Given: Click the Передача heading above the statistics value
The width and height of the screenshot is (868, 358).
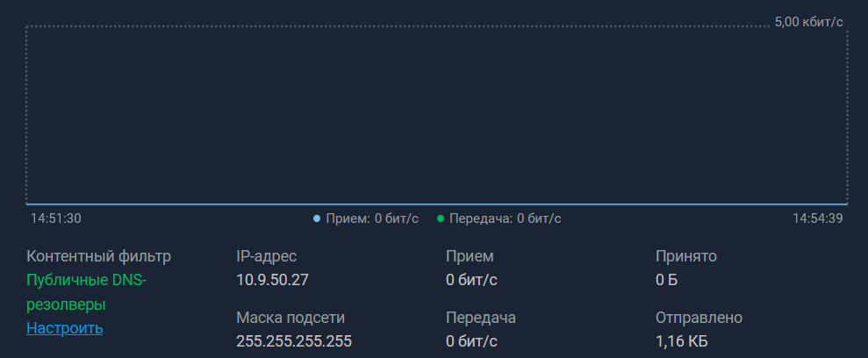Looking at the screenshot, I should pyautogui.click(x=480, y=317).
